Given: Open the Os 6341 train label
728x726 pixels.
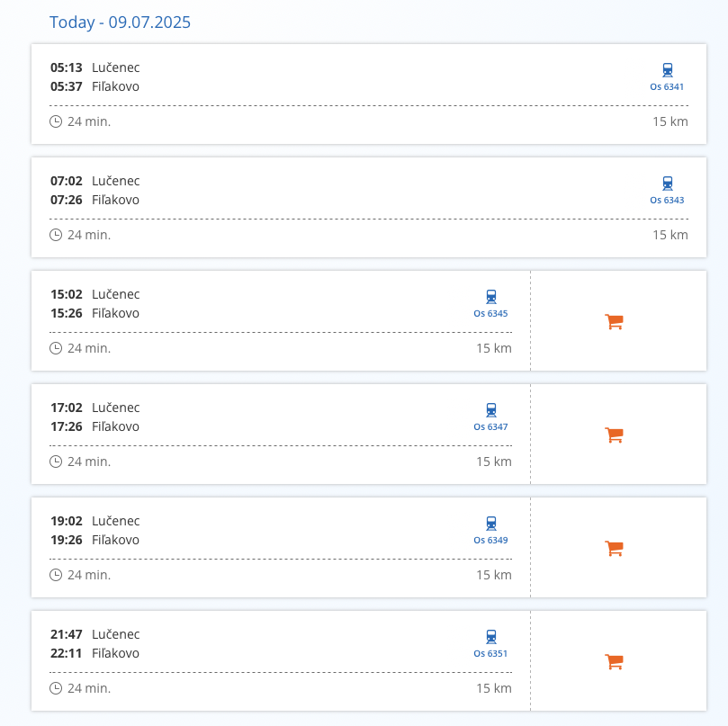Looking at the screenshot, I should pos(667,87).
